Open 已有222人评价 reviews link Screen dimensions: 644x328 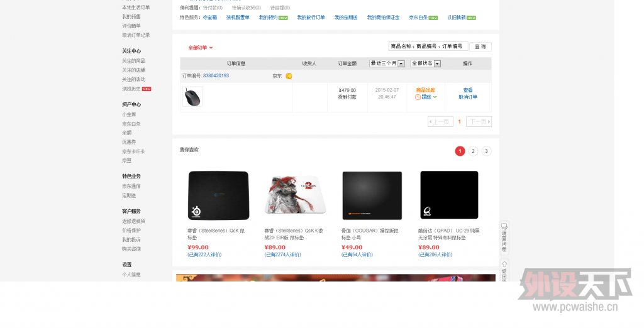(204, 255)
